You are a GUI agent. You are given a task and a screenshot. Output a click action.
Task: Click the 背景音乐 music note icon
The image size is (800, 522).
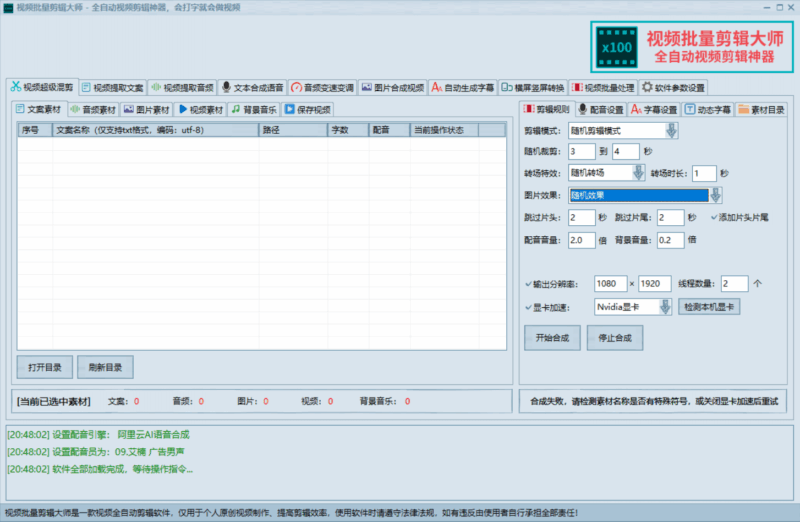point(236,109)
